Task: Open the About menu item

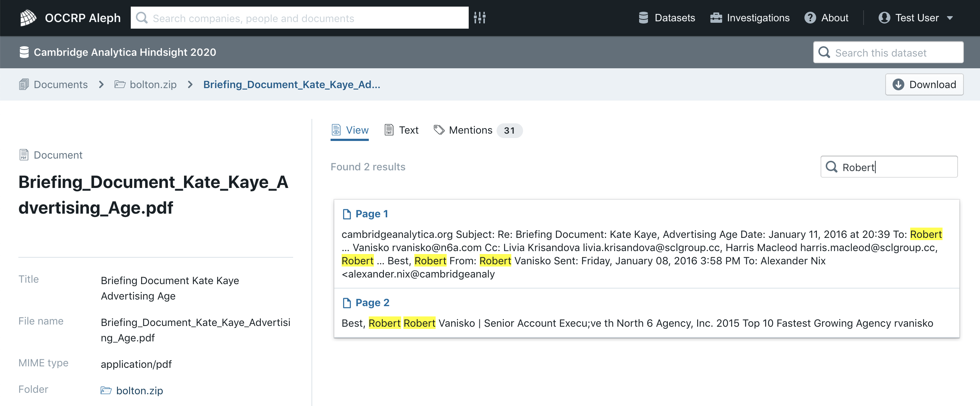Action: (826, 18)
